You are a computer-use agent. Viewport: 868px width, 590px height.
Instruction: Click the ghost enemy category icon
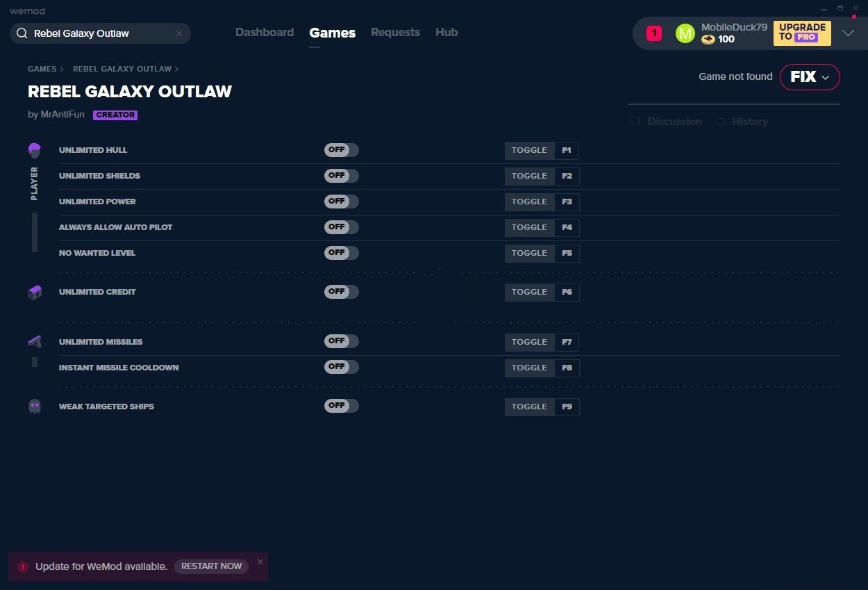pos(35,407)
